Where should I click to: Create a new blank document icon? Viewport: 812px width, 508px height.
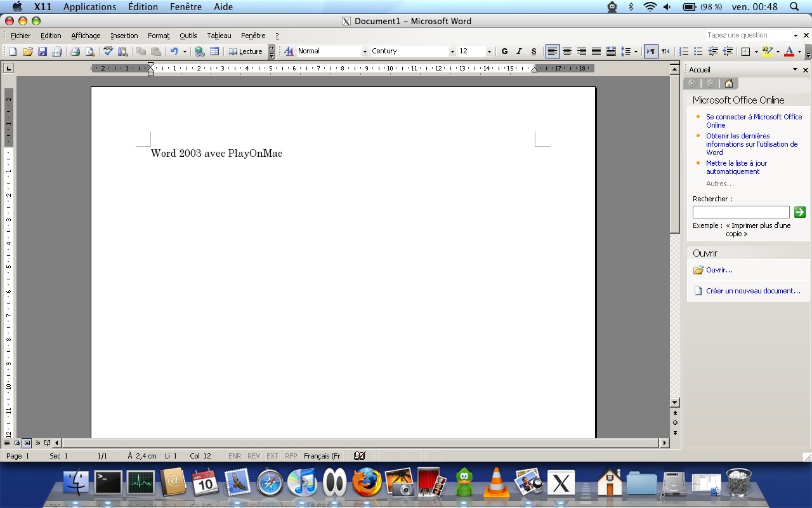13,51
